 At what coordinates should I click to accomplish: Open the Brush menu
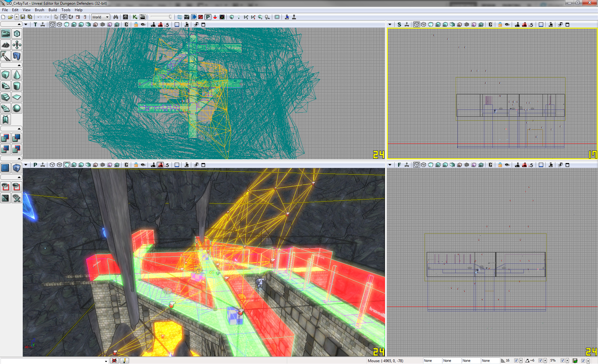[x=40, y=10]
